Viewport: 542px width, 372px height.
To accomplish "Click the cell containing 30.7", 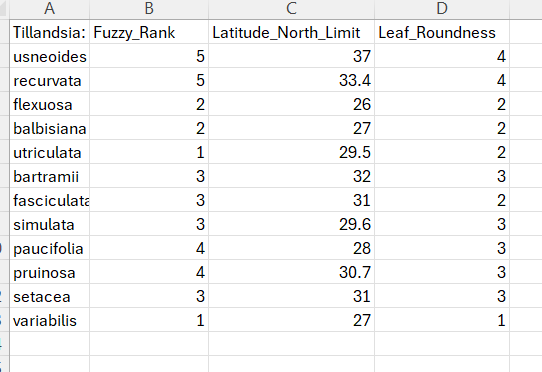I will click(291, 272).
